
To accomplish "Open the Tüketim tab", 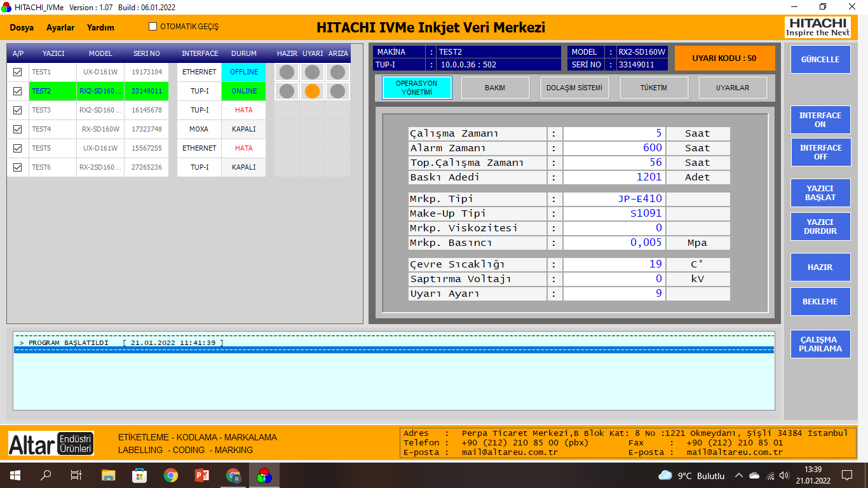I will pos(654,88).
